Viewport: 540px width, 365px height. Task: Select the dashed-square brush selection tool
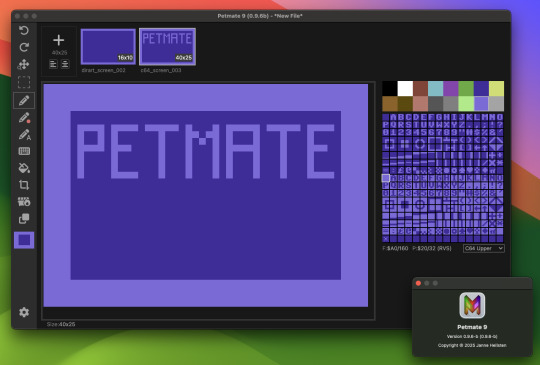click(24, 83)
